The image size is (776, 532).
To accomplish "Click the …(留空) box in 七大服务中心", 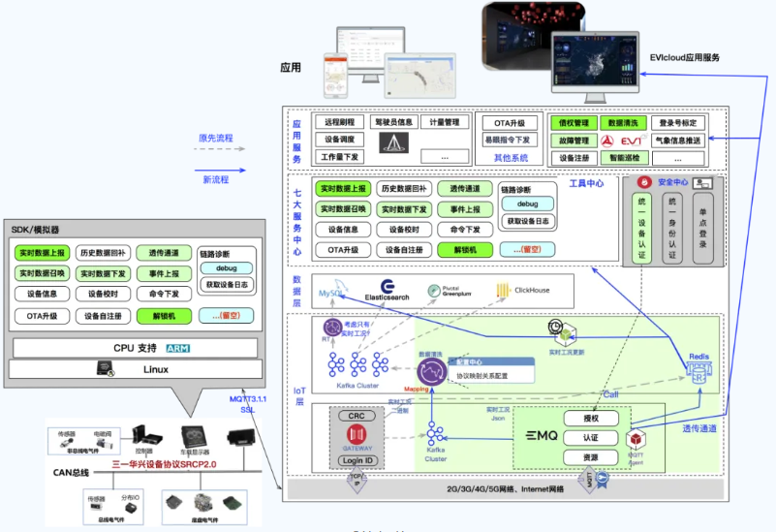I will (527, 249).
